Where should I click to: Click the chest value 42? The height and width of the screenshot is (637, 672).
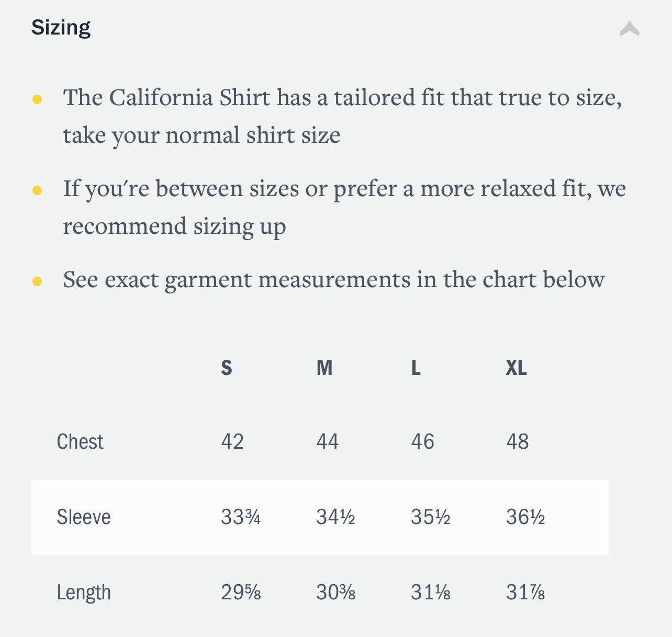(232, 442)
